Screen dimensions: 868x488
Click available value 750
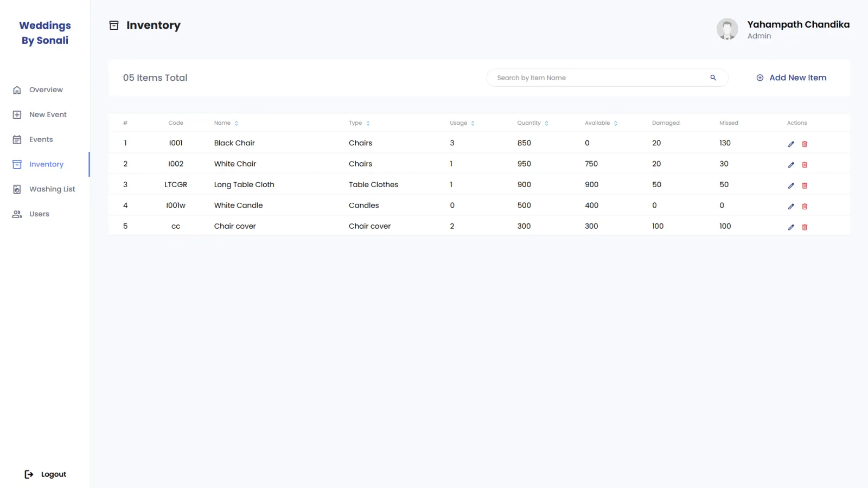click(x=591, y=164)
